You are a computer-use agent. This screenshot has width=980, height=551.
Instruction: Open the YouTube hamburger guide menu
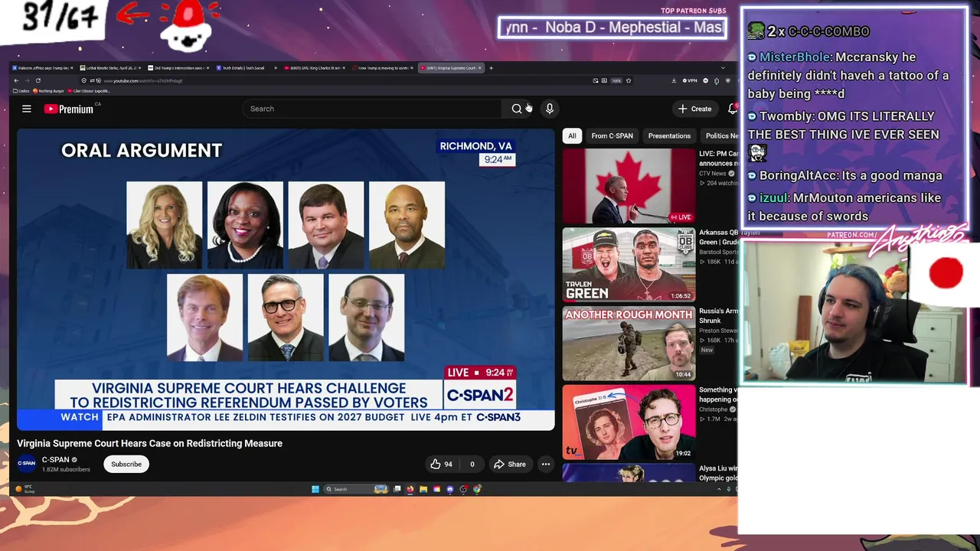point(27,109)
